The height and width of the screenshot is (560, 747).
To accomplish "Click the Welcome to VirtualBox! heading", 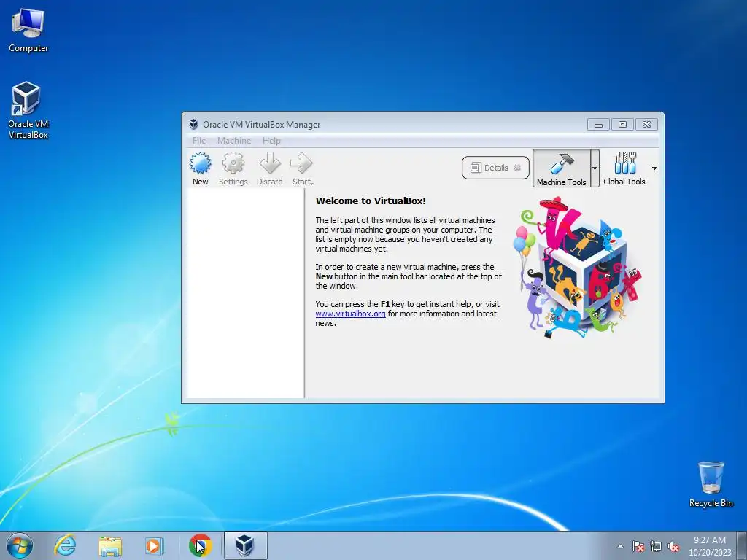I will pyautogui.click(x=371, y=201).
